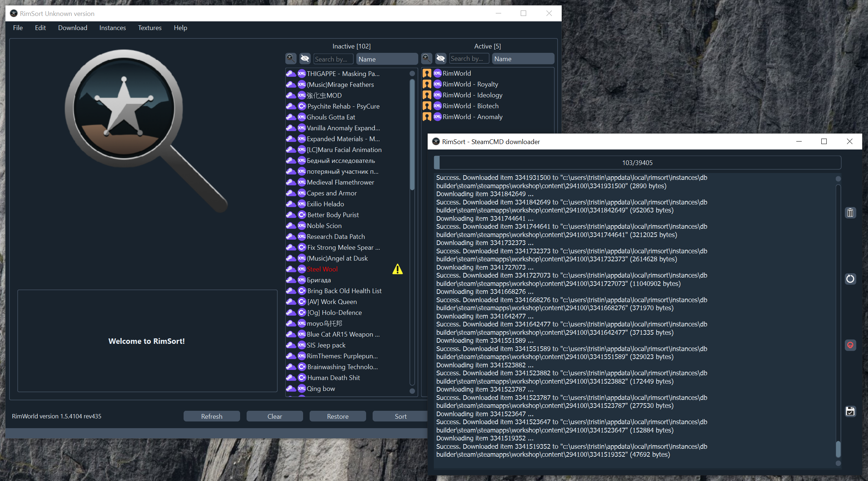This screenshot has height=481, width=868.
Task: Click the save log icon
Action: (850, 411)
